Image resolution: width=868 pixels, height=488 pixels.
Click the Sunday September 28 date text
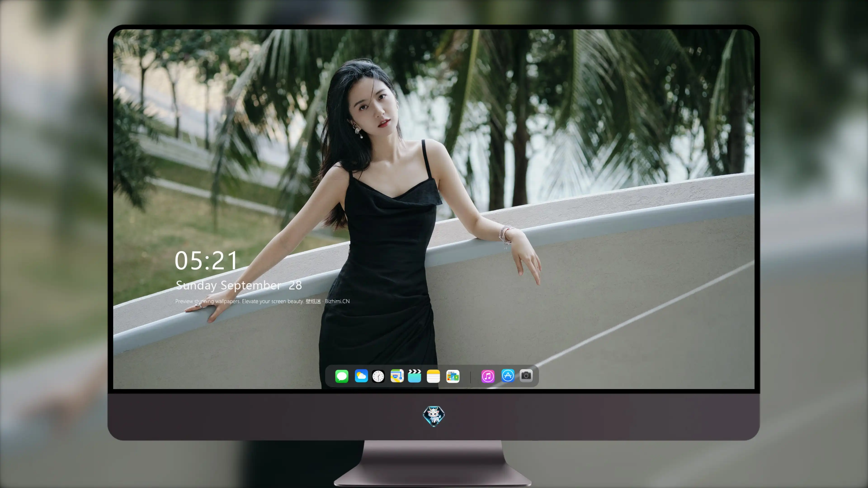click(x=239, y=285)
